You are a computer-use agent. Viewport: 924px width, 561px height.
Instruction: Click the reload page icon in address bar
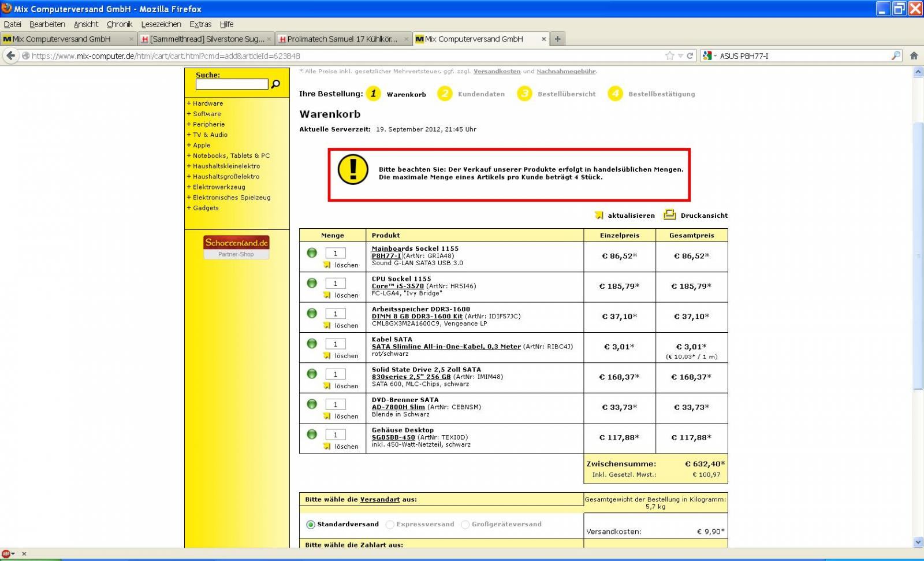click(690, 56)
